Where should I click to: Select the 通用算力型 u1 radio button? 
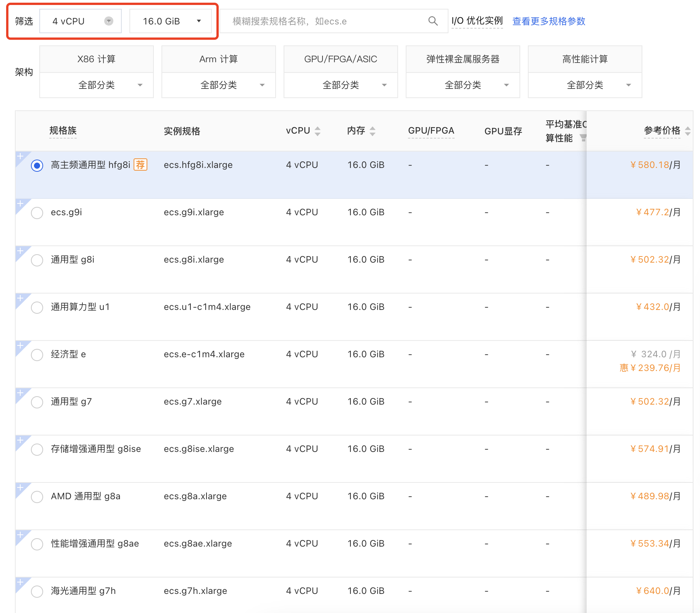pos(37,307)
